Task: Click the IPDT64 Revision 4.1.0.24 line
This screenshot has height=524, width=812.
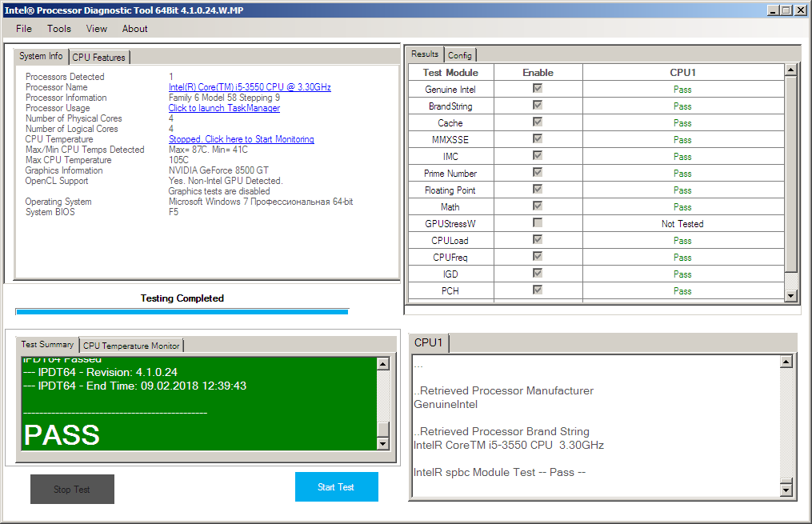Action: coord(101,372)
